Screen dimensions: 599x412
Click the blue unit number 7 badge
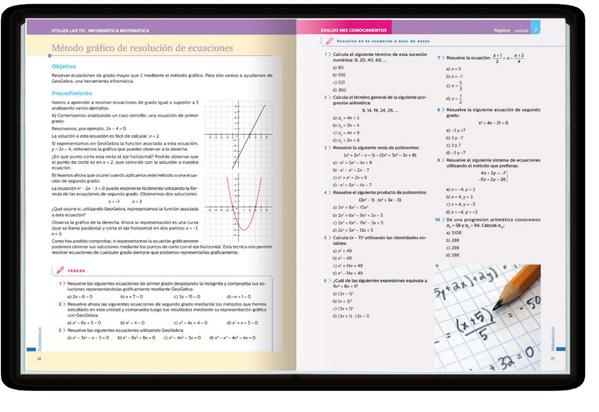(536, 29)
